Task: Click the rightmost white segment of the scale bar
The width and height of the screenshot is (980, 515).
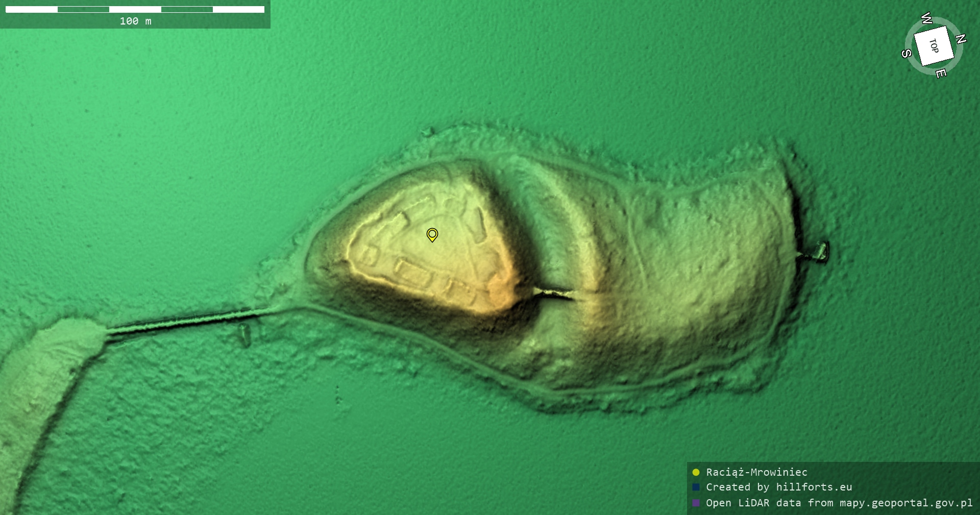Action: click(238, 9)
